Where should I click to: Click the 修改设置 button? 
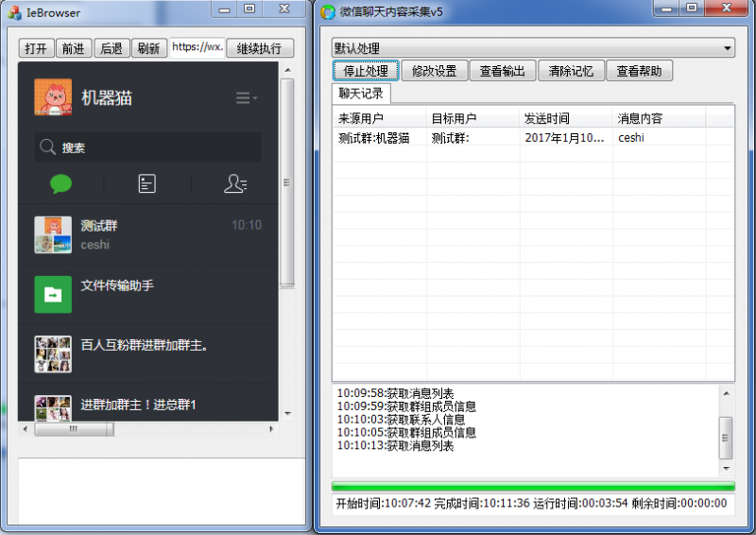[x=435, y=71]
